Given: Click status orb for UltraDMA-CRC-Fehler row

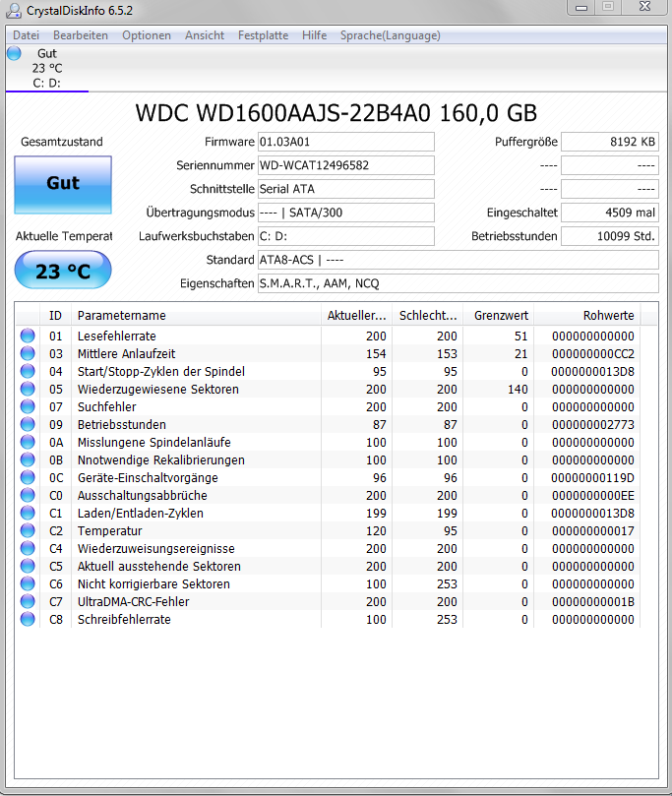Looking at the screenshot, I should (x=28, y=601).
